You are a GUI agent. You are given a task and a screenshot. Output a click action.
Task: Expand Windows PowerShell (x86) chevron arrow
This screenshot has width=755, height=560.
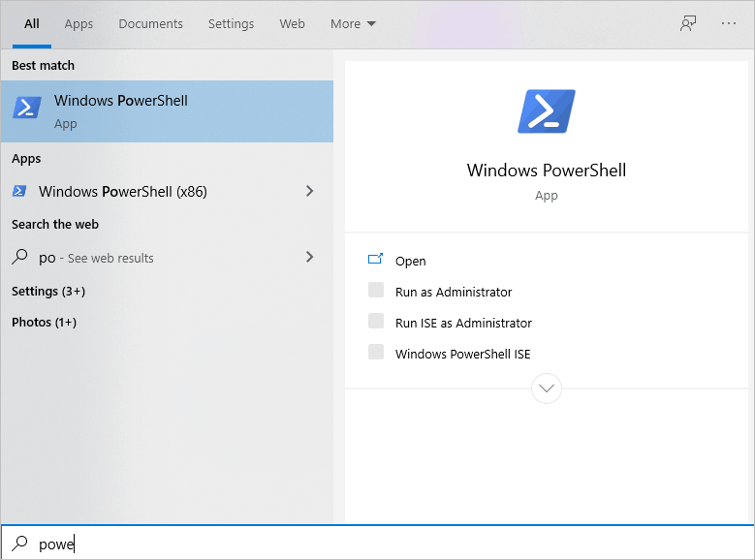tap(309, 191)
